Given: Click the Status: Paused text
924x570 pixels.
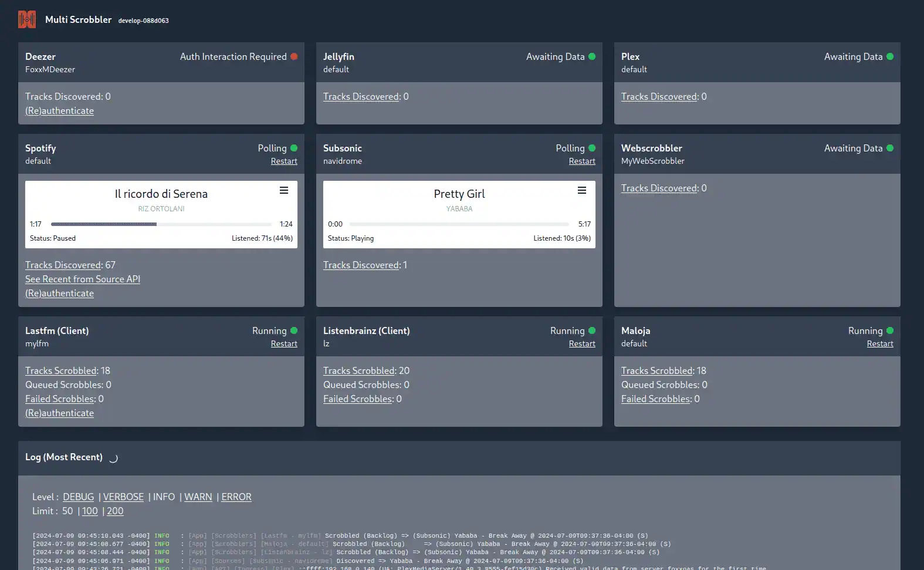Looking at the screenshot, I should tap(53, 238).
